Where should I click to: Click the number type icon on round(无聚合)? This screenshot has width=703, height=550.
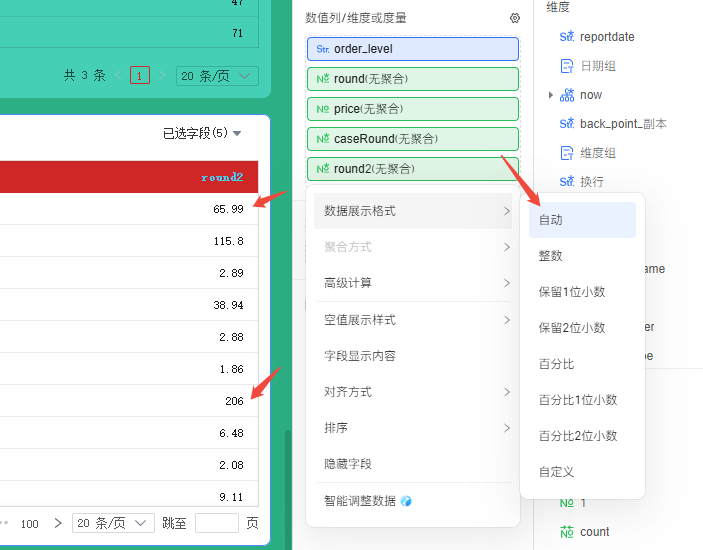pyautogui.click(x=323, y=79)
